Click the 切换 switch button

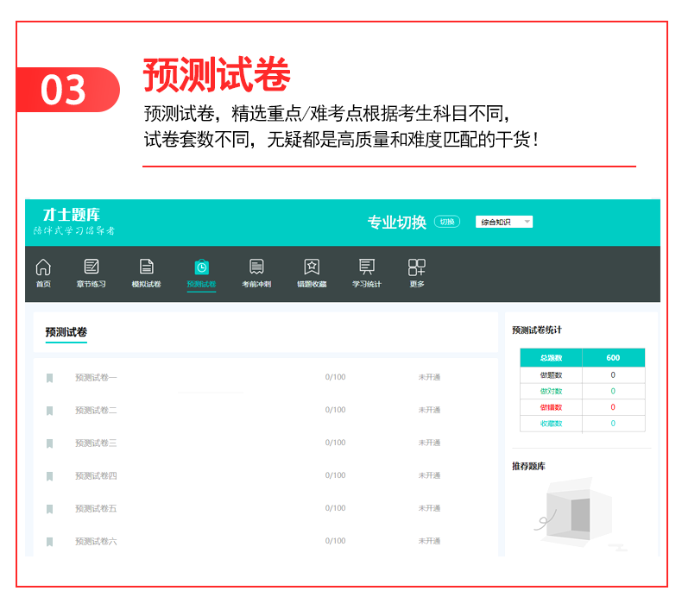(x=447, y=222)
